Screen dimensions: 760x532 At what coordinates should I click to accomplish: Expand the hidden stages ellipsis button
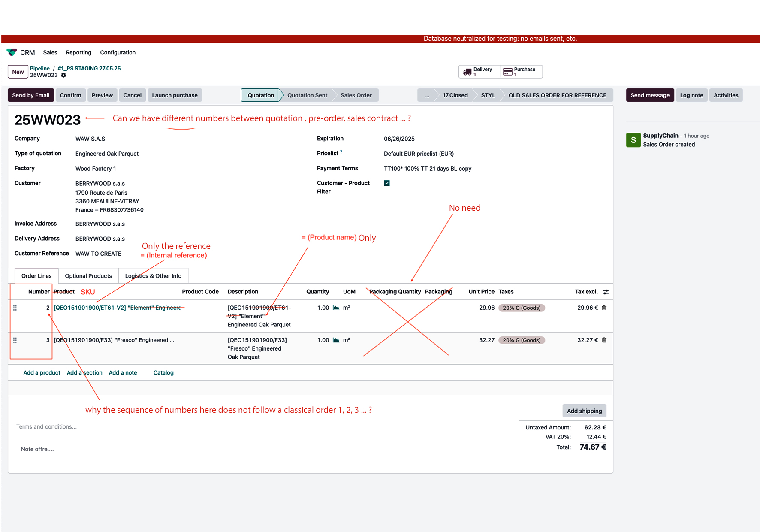427,95
